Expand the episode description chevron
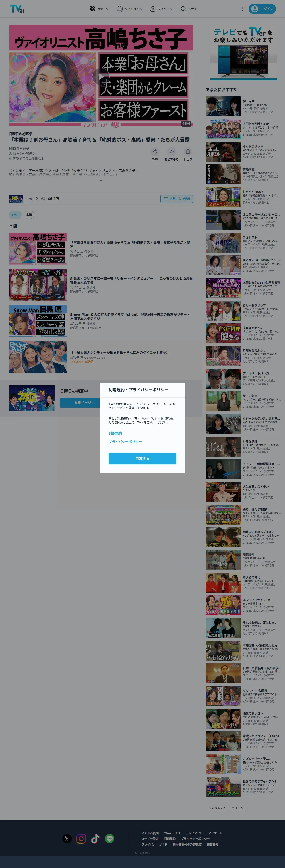This screenshot has height=868, width=285. tap(101, 181)
